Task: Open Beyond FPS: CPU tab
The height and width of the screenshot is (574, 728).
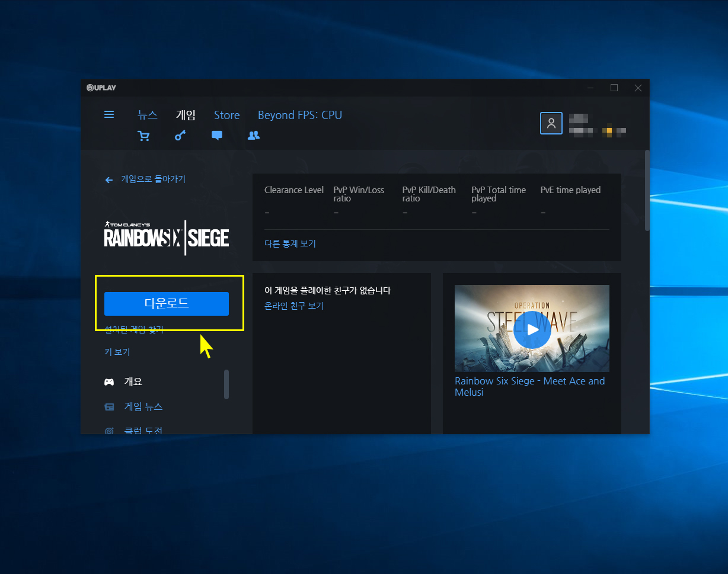Action: pos(299,115)
